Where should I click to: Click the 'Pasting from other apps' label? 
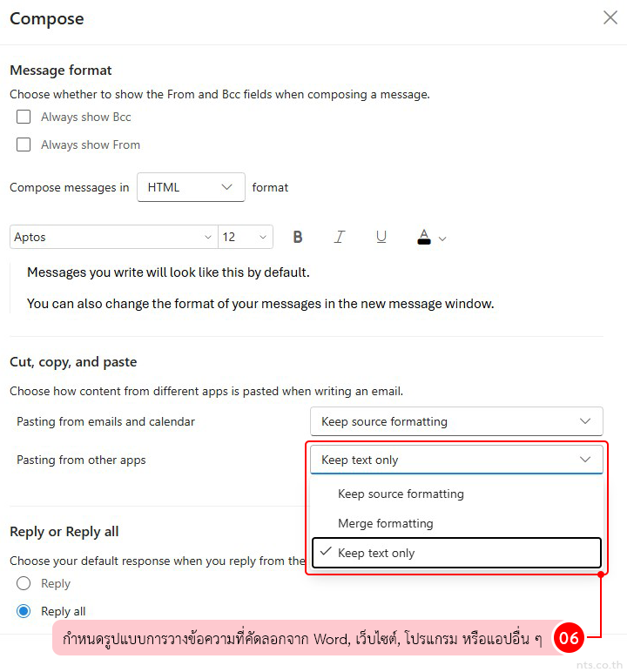[x=81, y=460]
